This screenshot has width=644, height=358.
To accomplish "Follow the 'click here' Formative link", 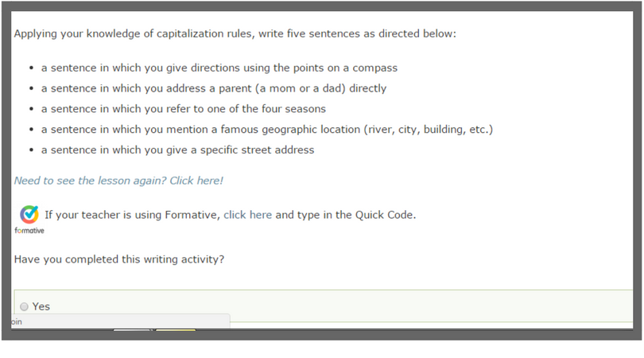I will point(247,215).
